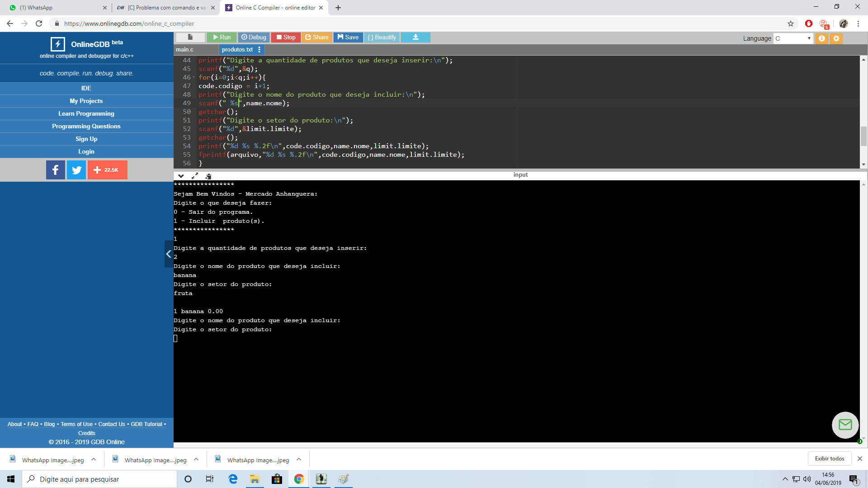
Task: Click the 22.5K share plus button
Action: click(x=108, y=170)
